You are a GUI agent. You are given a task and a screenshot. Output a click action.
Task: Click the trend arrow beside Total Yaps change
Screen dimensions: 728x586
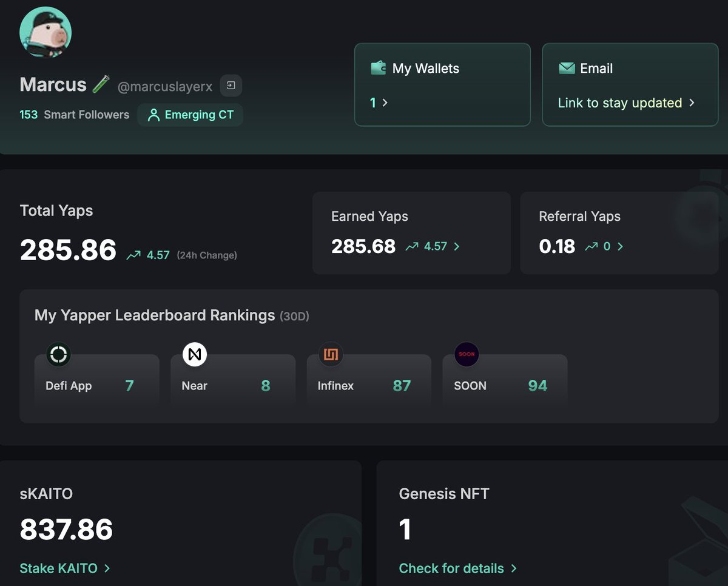point(133,255)
